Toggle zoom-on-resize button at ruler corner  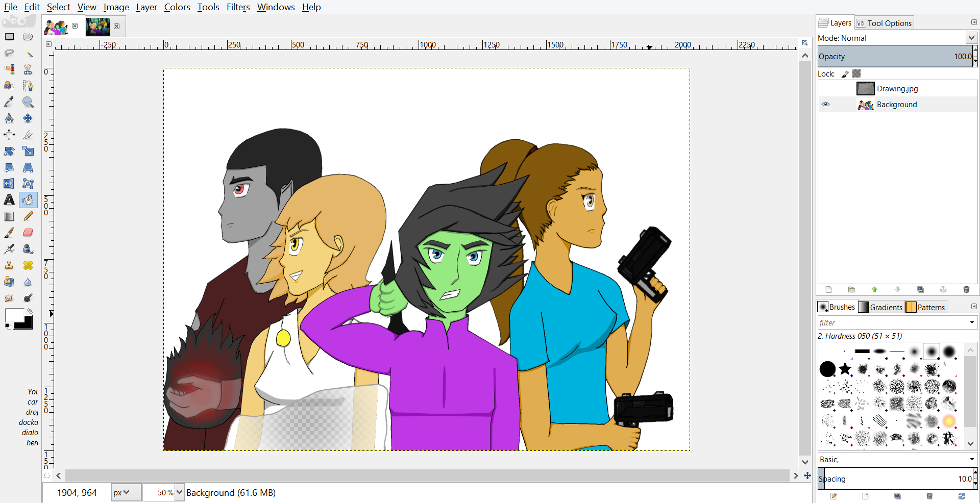805,43
